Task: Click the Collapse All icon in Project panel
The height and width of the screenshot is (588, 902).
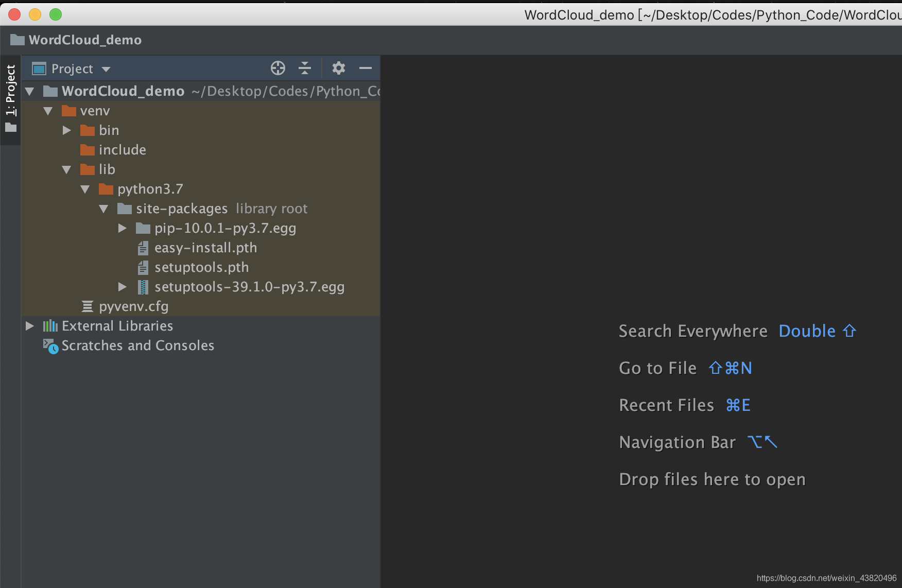Action: [x=305, y=68]
